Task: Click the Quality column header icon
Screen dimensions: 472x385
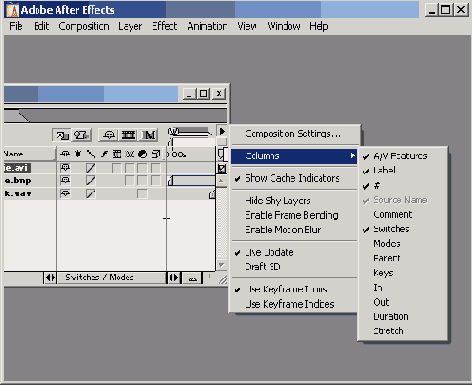Action: click(91, 154)
